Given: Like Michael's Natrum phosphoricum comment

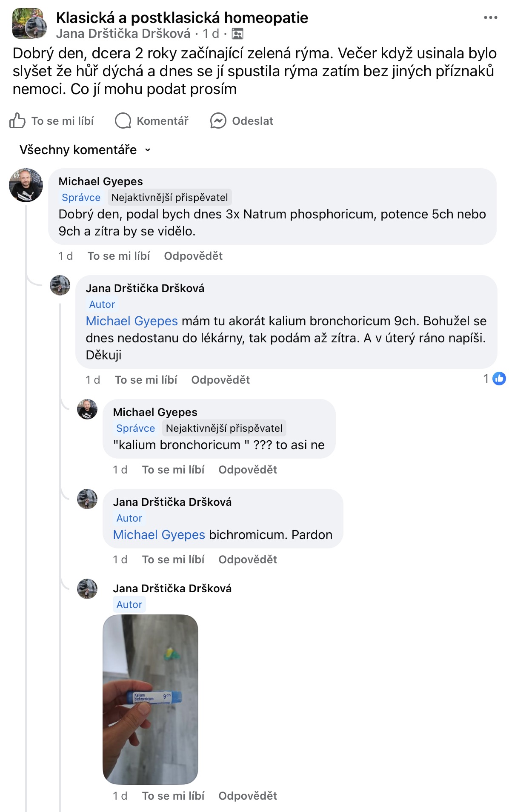Looking at the screenshot, I should coord(119,256).
